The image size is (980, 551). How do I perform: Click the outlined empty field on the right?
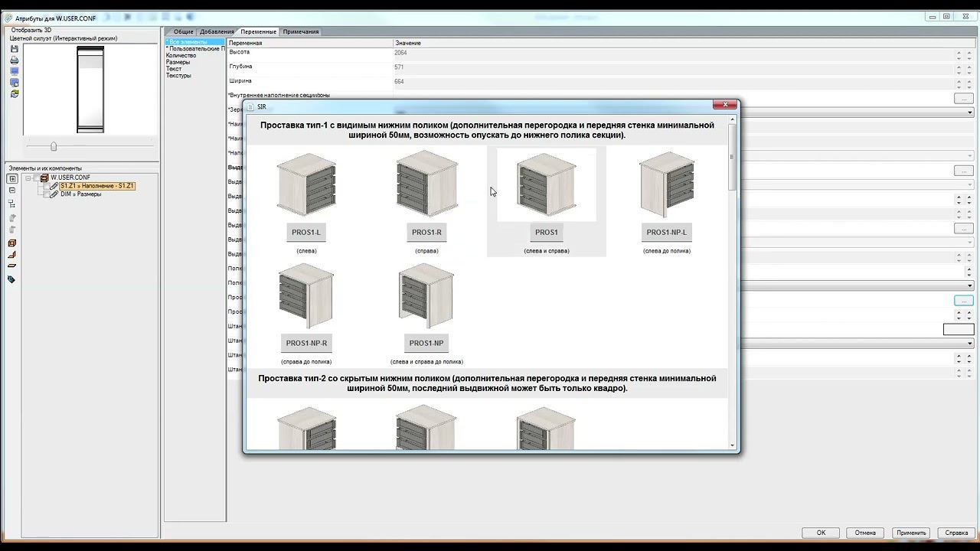point(958,329)
